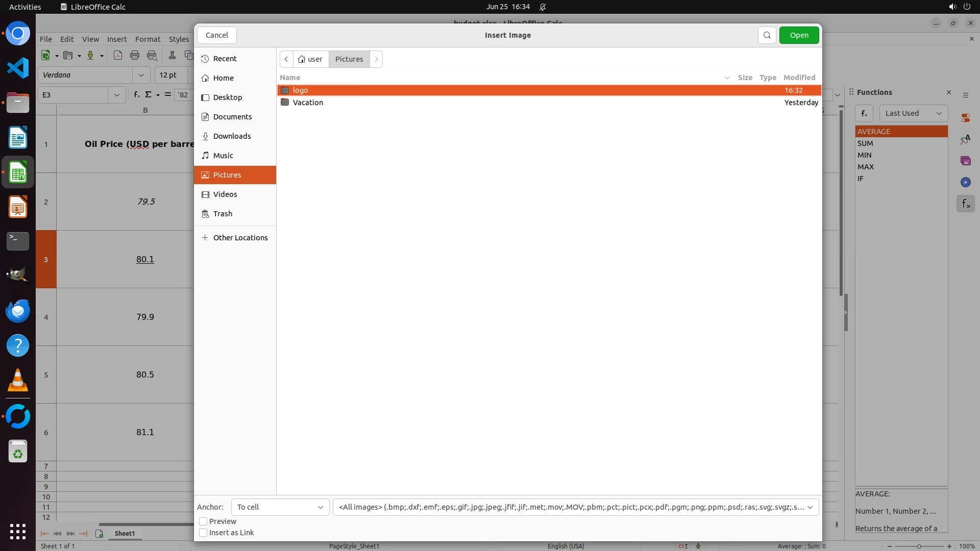Launch Thunderbird from the dock
The image size is (980, 551).
point(18,311)
